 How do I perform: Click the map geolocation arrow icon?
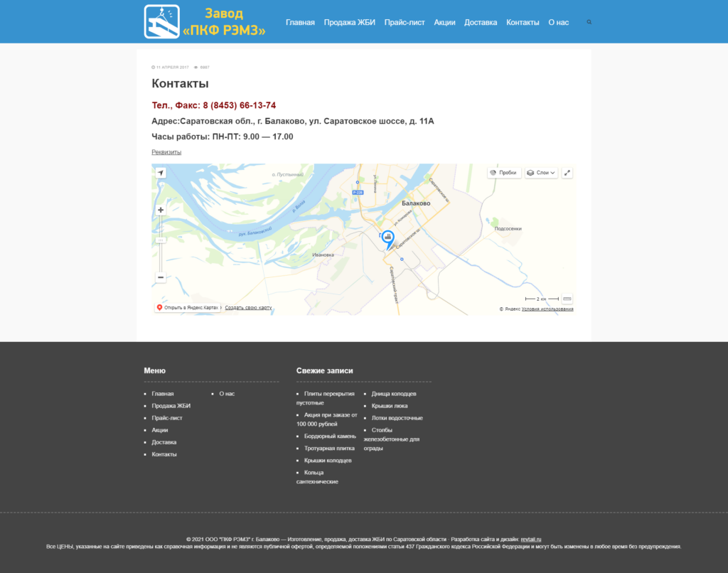coord(161,173)
